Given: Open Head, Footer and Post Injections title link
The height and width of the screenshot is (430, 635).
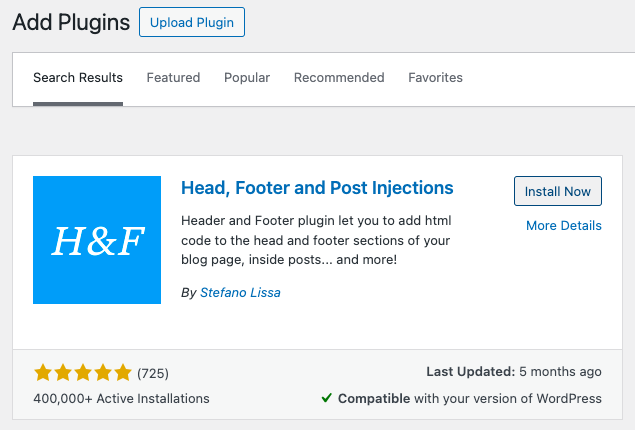Looking at the screenshot, I should 317,188.
